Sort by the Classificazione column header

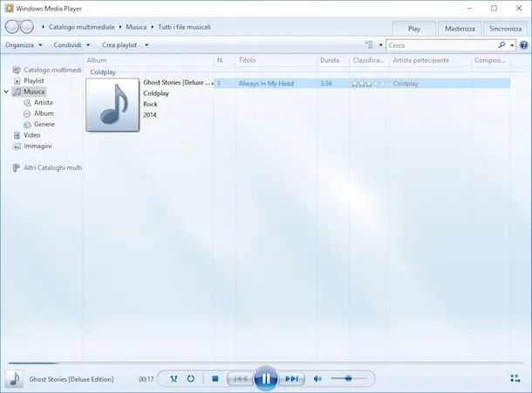[x=370, y=60]
